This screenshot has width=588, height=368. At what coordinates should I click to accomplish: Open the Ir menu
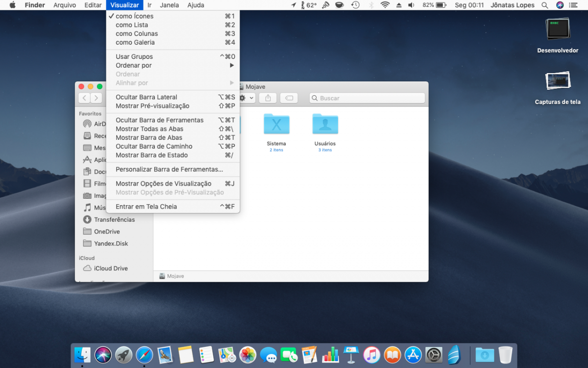(149, 5)
